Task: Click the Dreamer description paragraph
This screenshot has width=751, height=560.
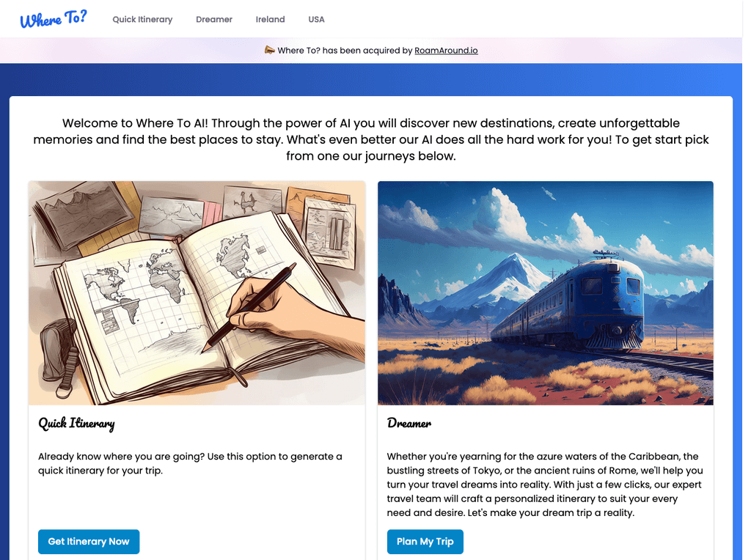Action: pos(545,485)
